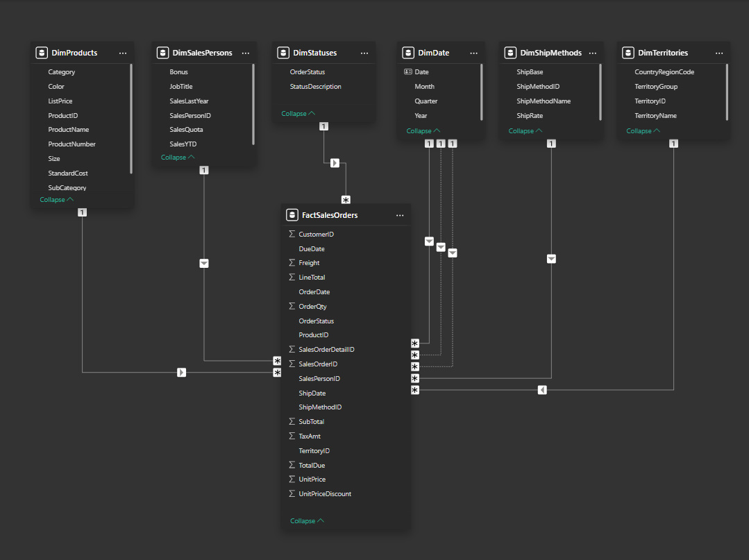This screenshot has height=560, width=749.
Task: Select the StandardCost field in DimProducts
Action: tap(68, 173)
